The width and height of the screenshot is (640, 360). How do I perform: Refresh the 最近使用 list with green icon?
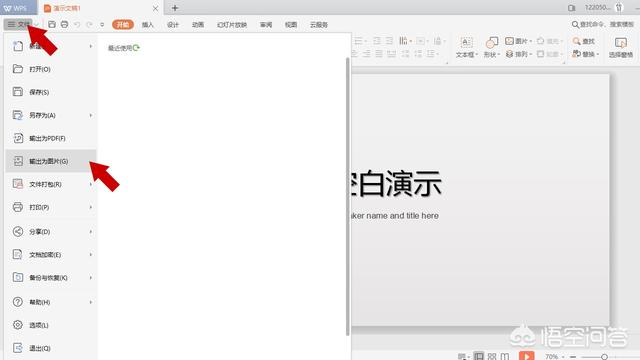click(x=136, y=48)
